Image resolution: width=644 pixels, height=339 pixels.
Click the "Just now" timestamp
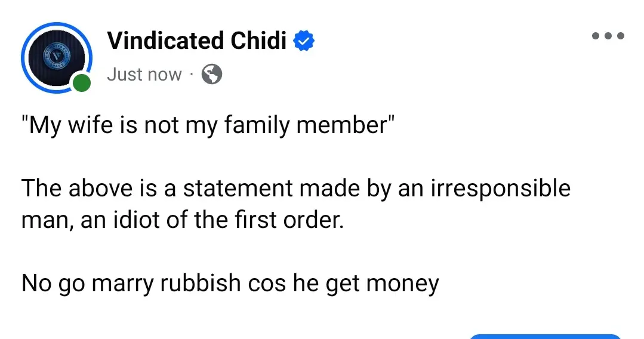[x=144, y=75]
